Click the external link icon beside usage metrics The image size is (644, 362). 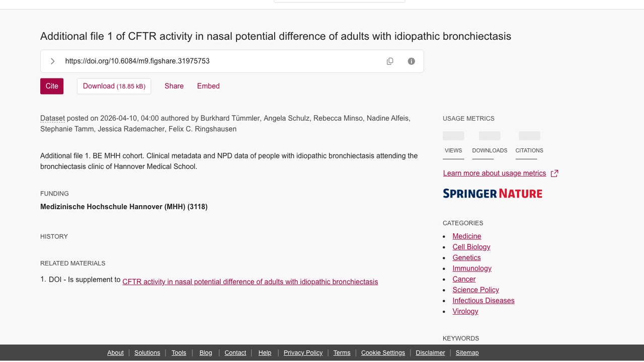click(554, 173)
